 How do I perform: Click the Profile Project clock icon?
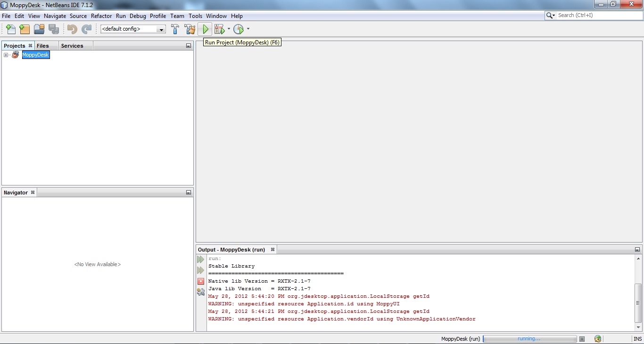pyautogui.click(x=239, y=29)
